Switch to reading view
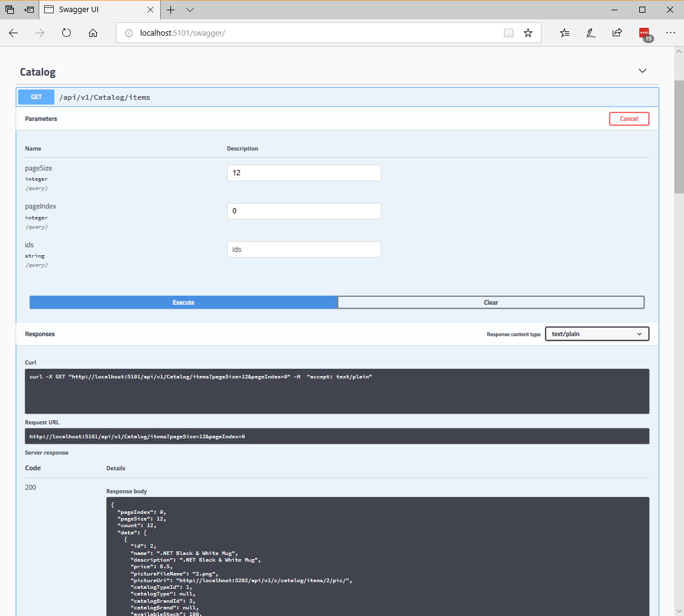684x616 pixels. 509,33
